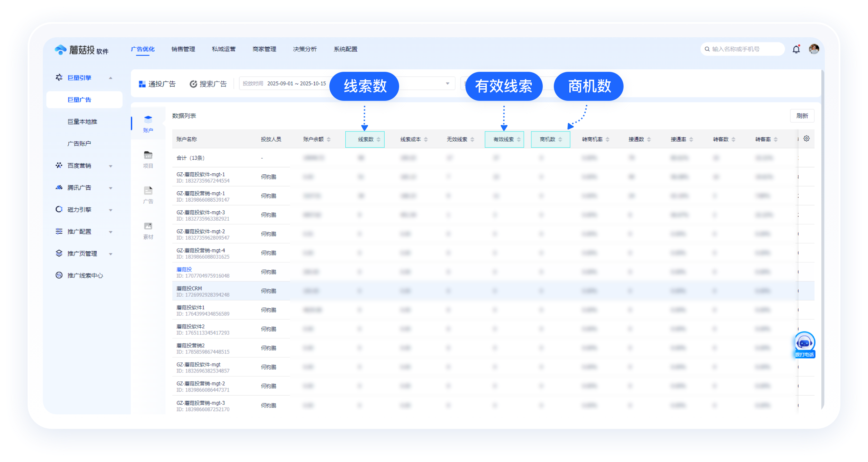This screenshot has height=462, width=868.
Task: Open the column settings gear icon
Action: [807, 138]
